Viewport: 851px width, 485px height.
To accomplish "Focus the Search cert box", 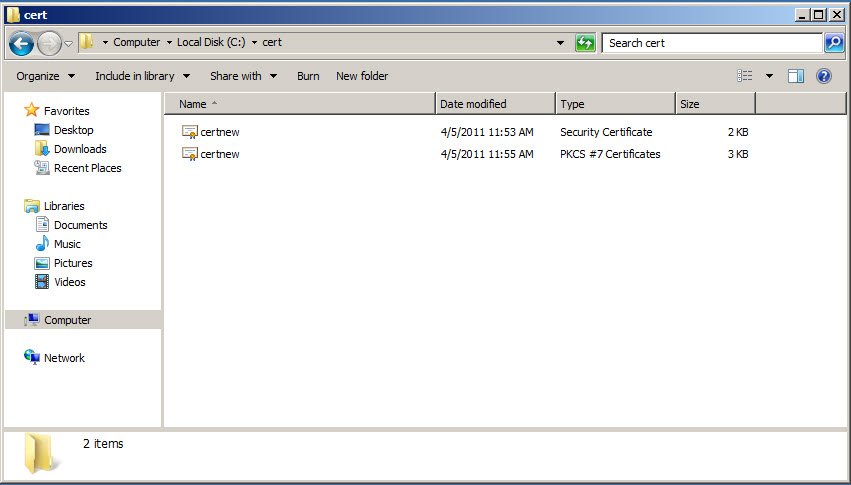I will coord(712,43).
